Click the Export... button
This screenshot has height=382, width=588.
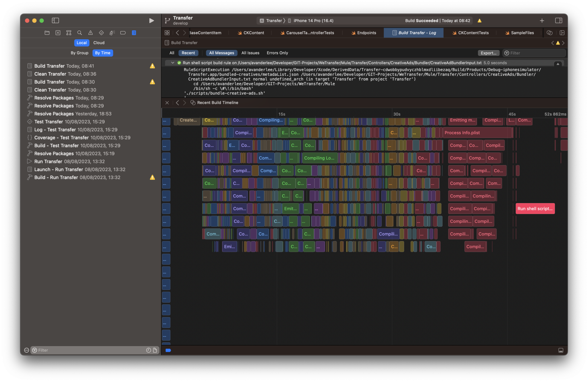488,53
